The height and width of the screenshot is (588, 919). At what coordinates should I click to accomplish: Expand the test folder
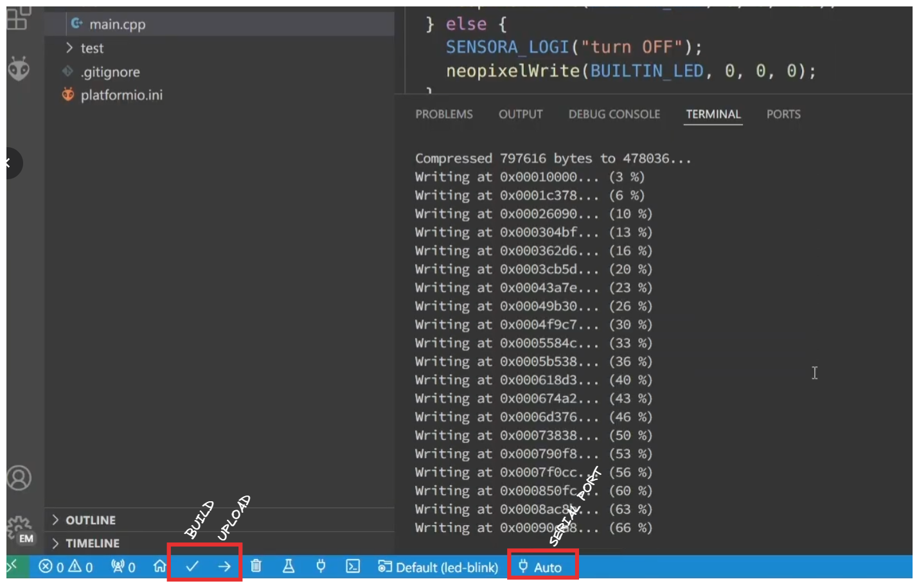[x=92, y=48]
